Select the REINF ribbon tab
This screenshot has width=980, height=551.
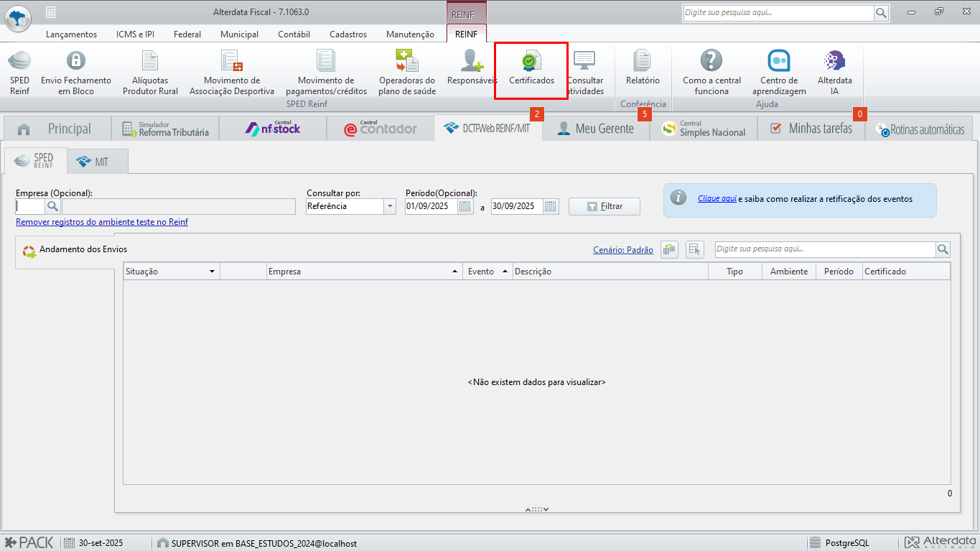pos(466,34)
